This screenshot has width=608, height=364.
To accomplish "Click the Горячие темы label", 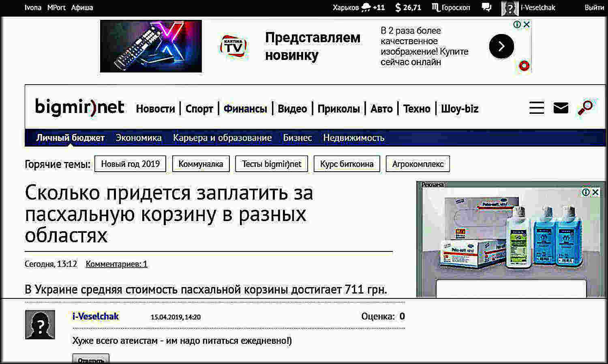I will (x=58, y=164).
